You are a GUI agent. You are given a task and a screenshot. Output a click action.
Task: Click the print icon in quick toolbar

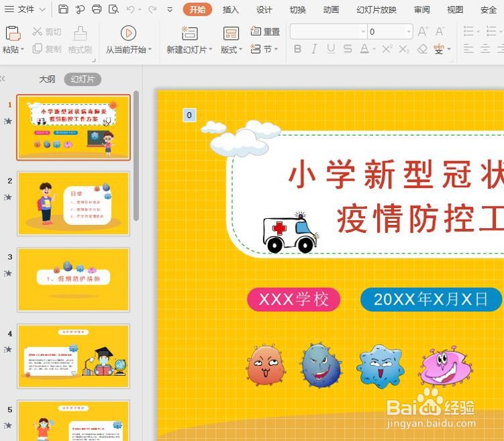click(97, 9)
